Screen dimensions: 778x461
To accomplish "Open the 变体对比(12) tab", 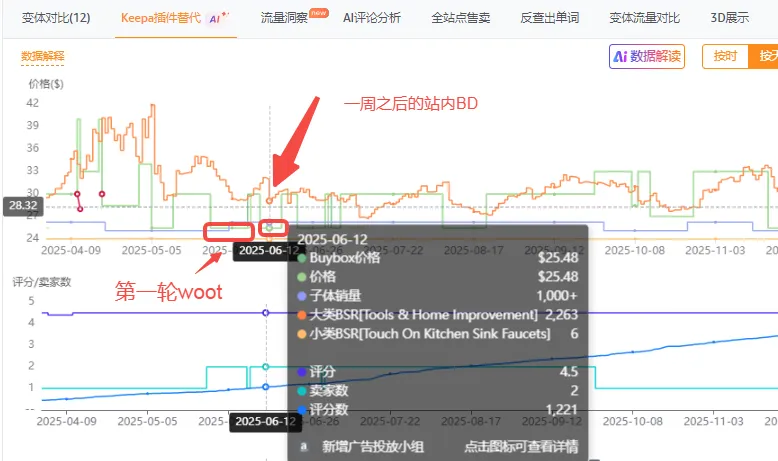I will pyautogui.click(x=56, y=18).
